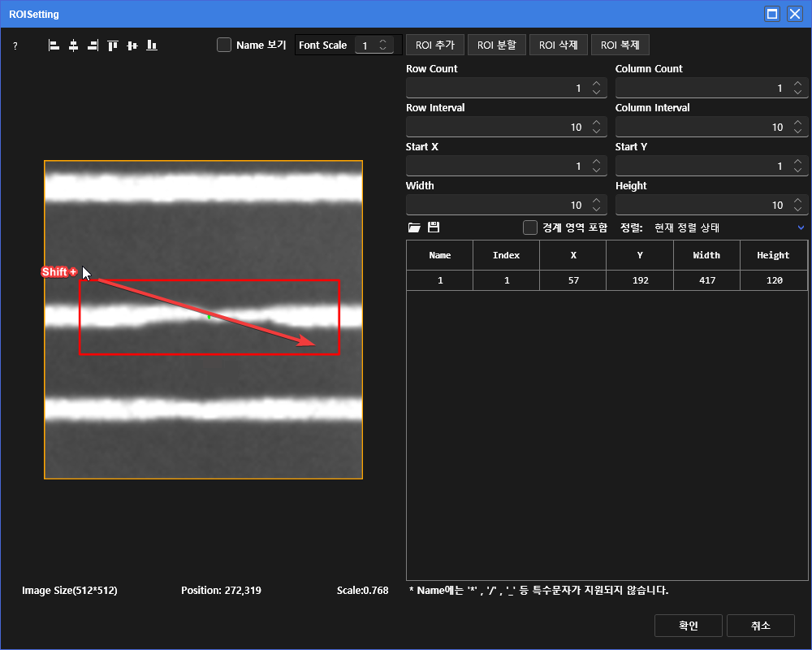
Task: Click the Width column header in table
Action: (x=706, y=255)
